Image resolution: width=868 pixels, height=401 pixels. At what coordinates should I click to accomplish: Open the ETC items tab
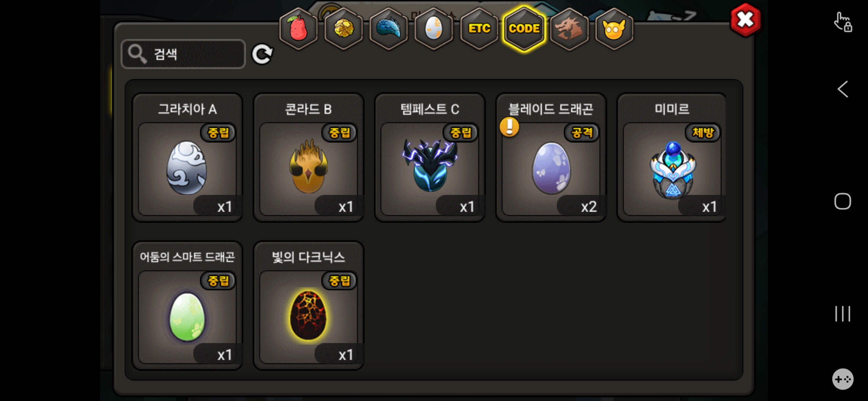[x=479, y=29]
